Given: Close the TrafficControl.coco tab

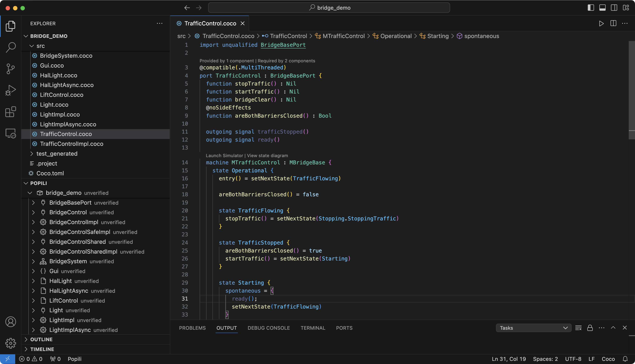Looking at the screenshot, I should point(242,24).
